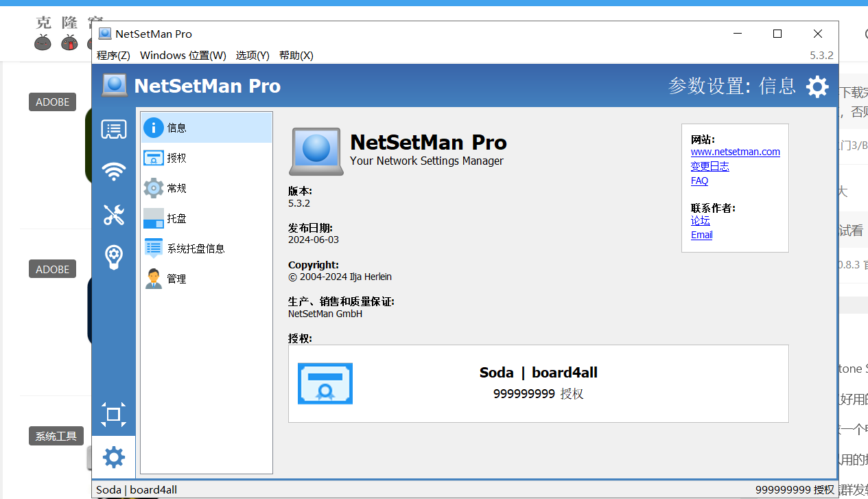
Task: Maximize the NetSetMan Pro window
Action: 777,34
